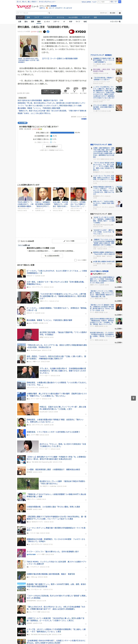Open related link 失言で批判を浴びた野村哲郎農相
Viewport: 138px width, 644px height.
(40, 100)
